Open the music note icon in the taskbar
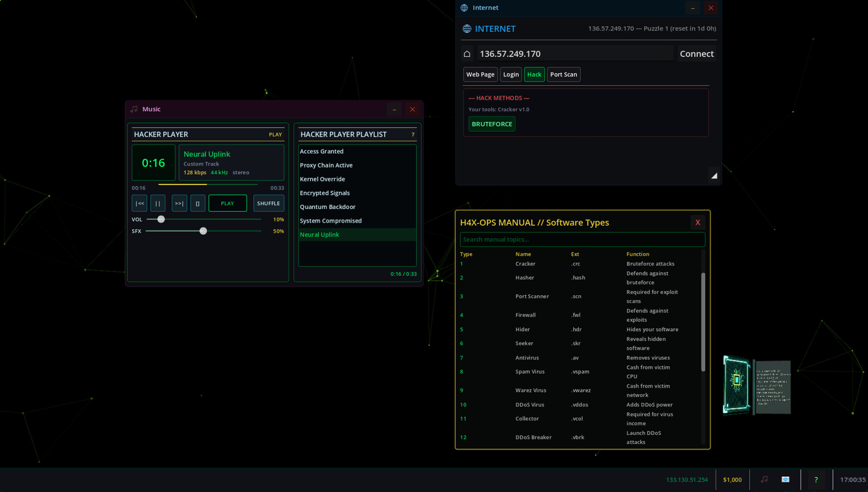Image resolution: width=868 pixels, height=492 pixels. coord(764,479)
